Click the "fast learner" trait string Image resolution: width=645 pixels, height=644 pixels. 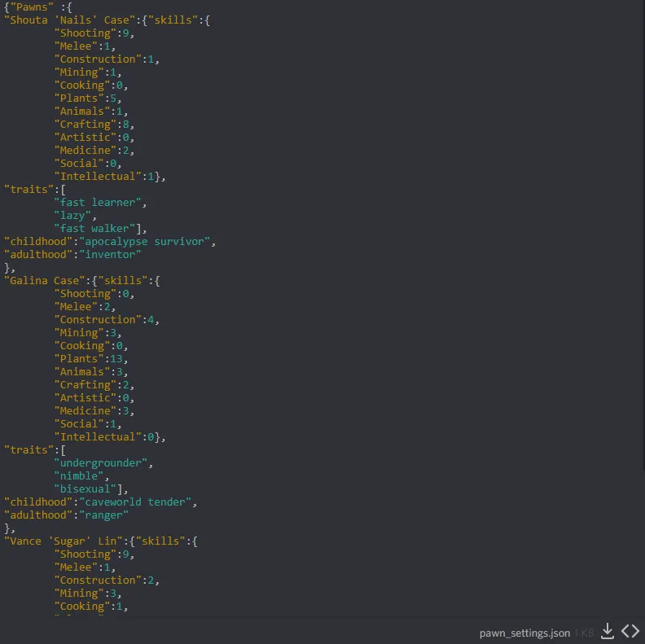[x=100, y=202]
